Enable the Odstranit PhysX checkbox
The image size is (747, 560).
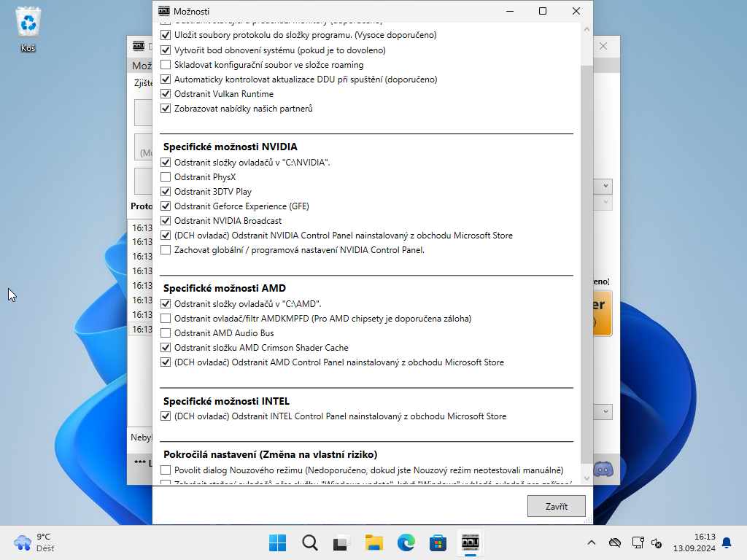click(x=166, y=177)
